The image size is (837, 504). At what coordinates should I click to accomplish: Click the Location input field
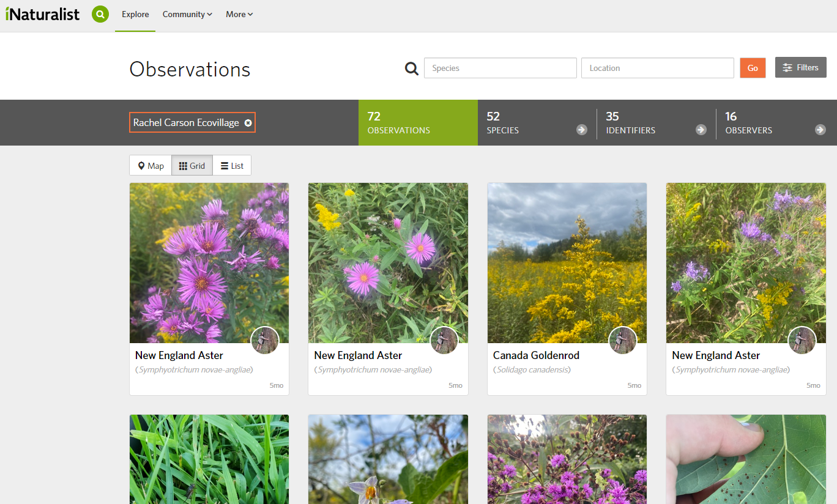[657, 68]
